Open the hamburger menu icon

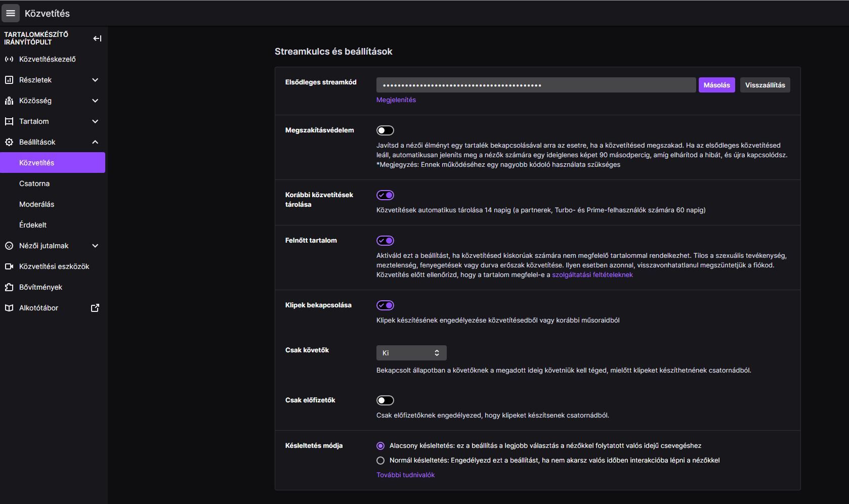coord(11,13)
